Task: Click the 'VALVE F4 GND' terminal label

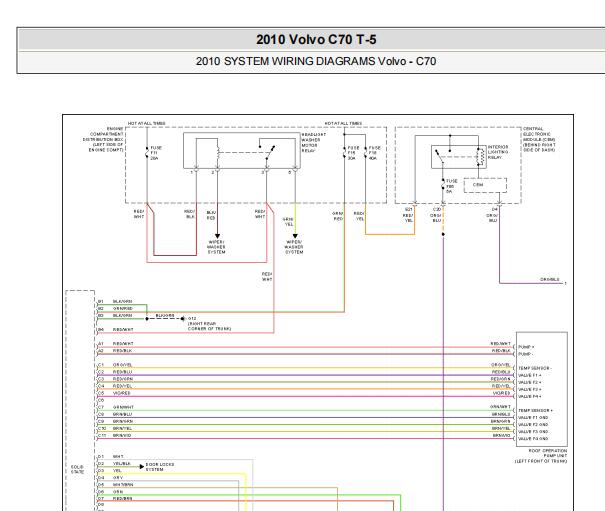Action: (533, 439)
